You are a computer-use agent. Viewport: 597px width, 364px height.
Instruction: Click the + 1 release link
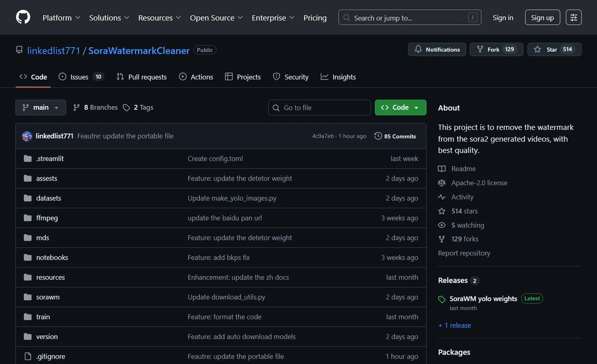pos(455,325)
